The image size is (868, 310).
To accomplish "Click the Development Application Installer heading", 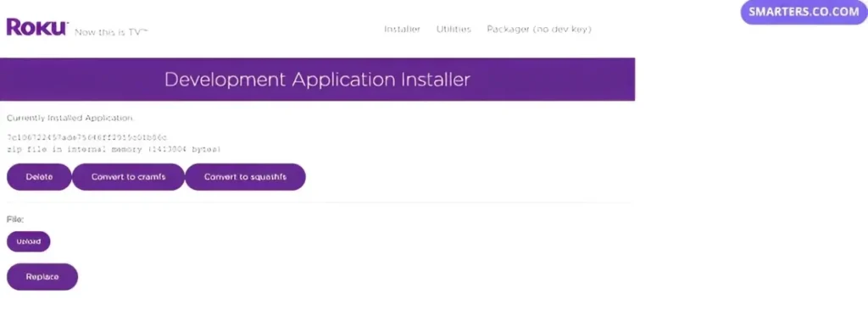I will (317, 79).
